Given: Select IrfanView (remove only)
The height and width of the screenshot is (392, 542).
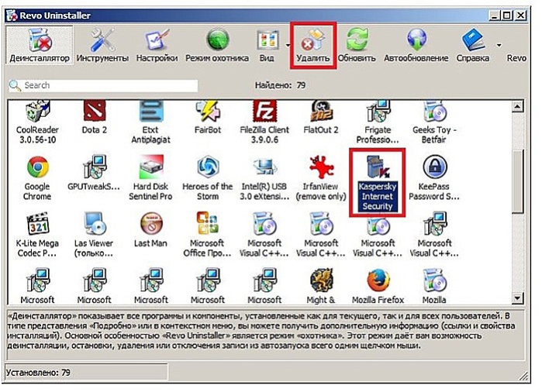Looking at the screenshot, I should point(321,178).
